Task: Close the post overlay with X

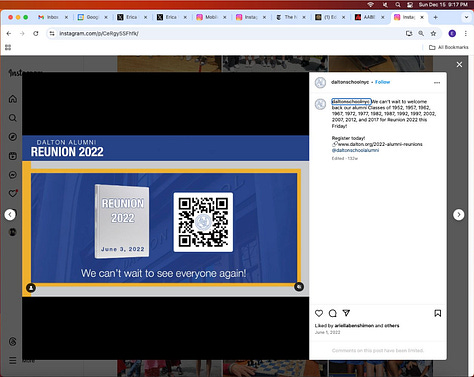Action: pyautogui.click(x=459, y=64)
